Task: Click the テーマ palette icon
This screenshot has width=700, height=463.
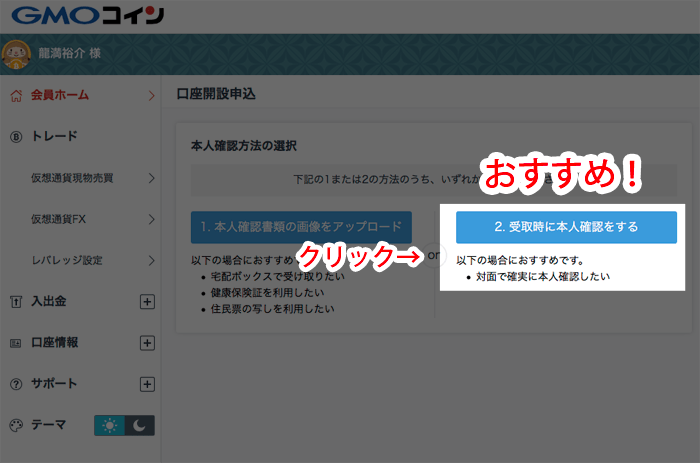Action: pyautogui.click(x=15, y=425)
